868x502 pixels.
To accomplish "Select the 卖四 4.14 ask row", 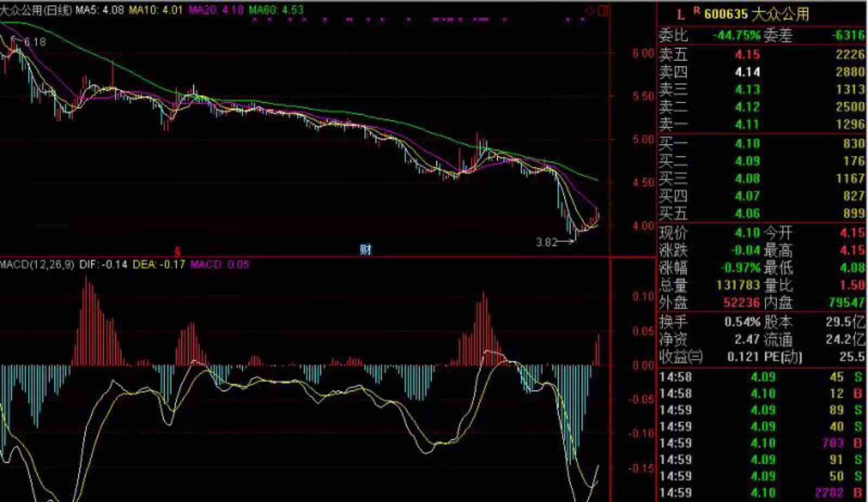I will [x=762, y=72].
